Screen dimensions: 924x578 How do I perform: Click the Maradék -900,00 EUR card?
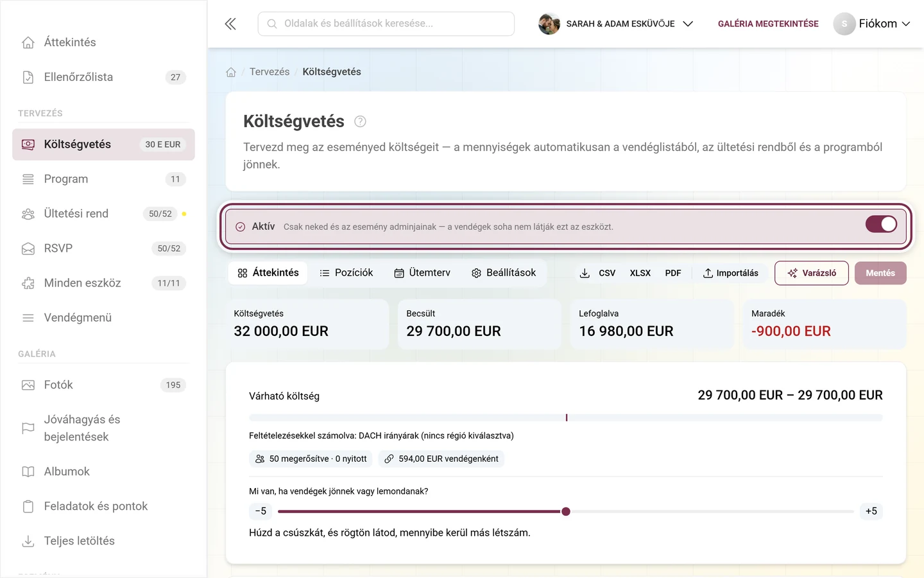tap(825, 324)
